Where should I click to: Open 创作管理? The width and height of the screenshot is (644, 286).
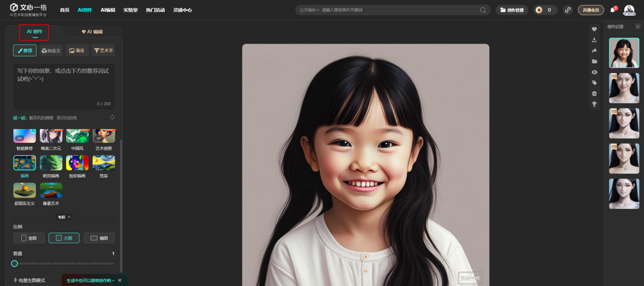coord(511,10)
